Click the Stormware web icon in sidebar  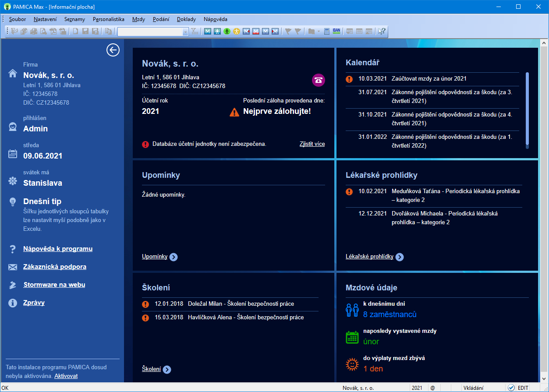coord(13,285)
